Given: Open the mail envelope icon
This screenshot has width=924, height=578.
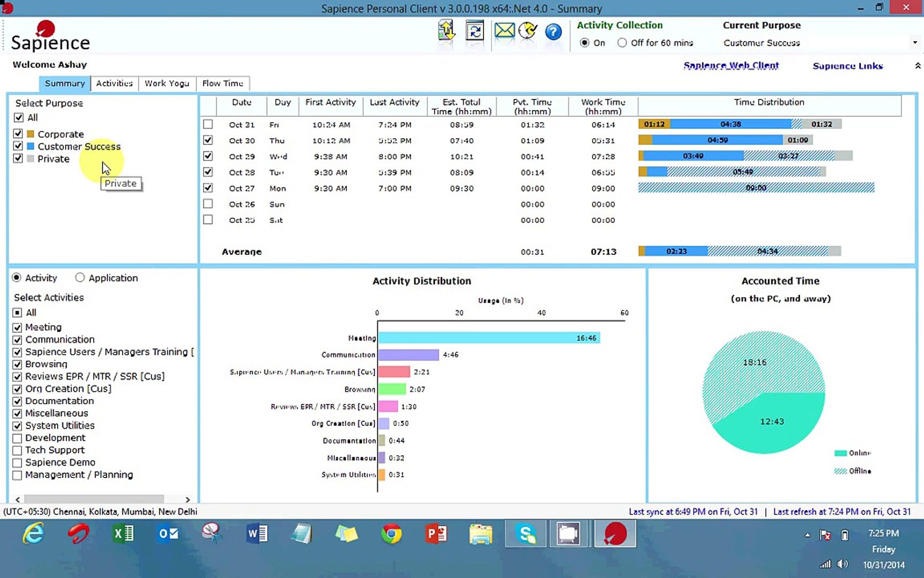Looking at the screenshot, I should [x=504, y=31].
